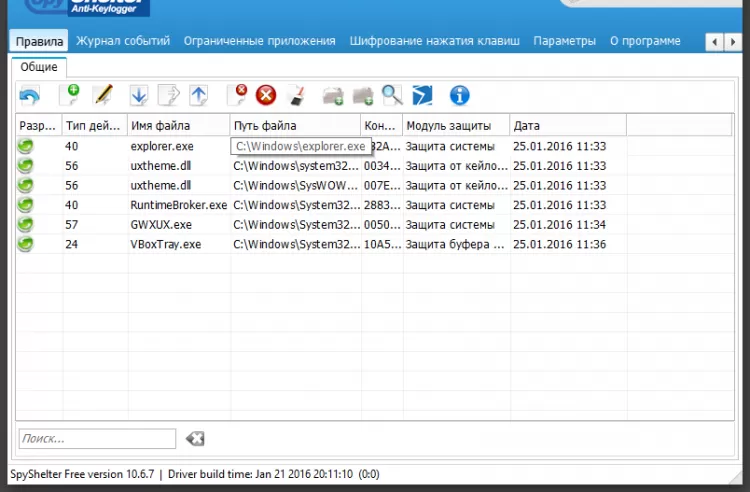Viewport: 750px width, 492px height.
Task: Toggle green status icon for VBoxTray.exe row
Action: [26, 244]
